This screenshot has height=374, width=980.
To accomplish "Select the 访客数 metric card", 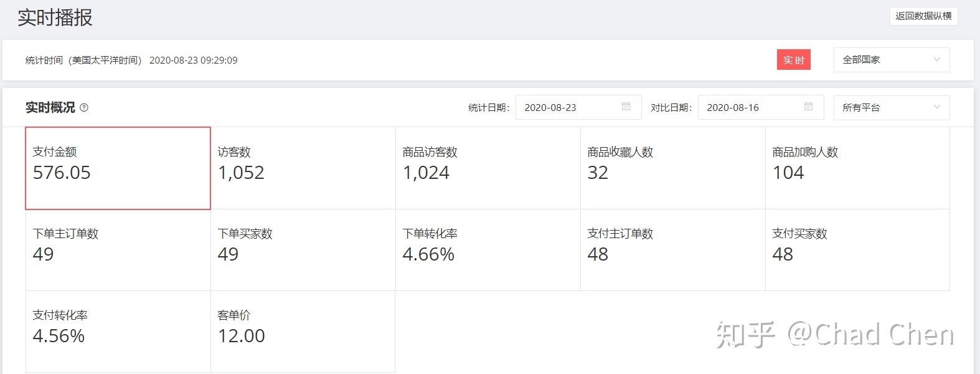I will coord(303,168).
